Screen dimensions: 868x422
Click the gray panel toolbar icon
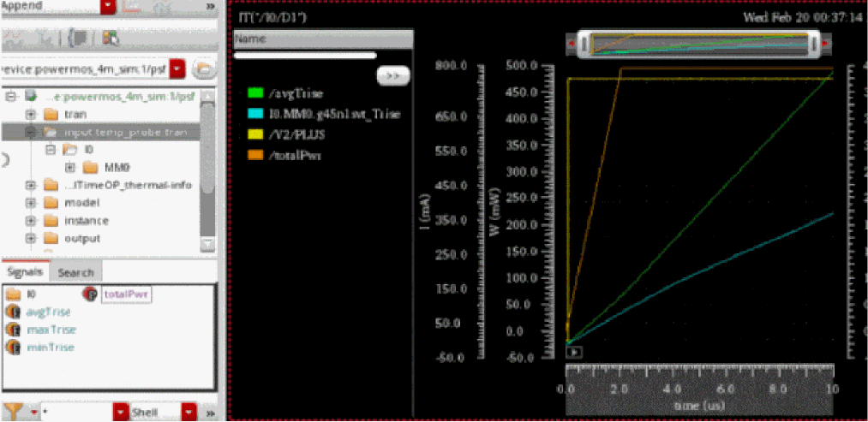(80, 39)
